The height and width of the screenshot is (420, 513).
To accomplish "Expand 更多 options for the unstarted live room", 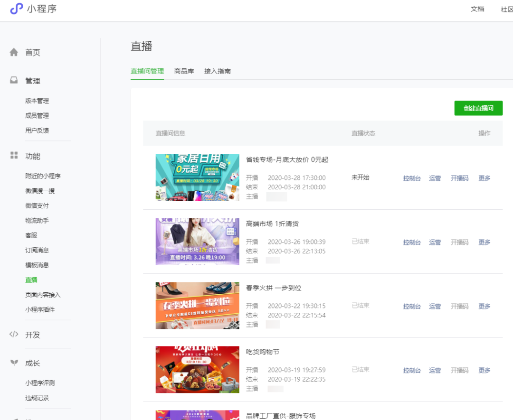I will point(484,178).
